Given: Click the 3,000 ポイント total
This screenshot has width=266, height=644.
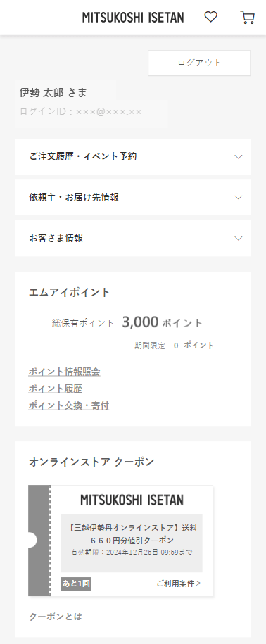Looking at the screenshot, I should (x=162, y=322).
